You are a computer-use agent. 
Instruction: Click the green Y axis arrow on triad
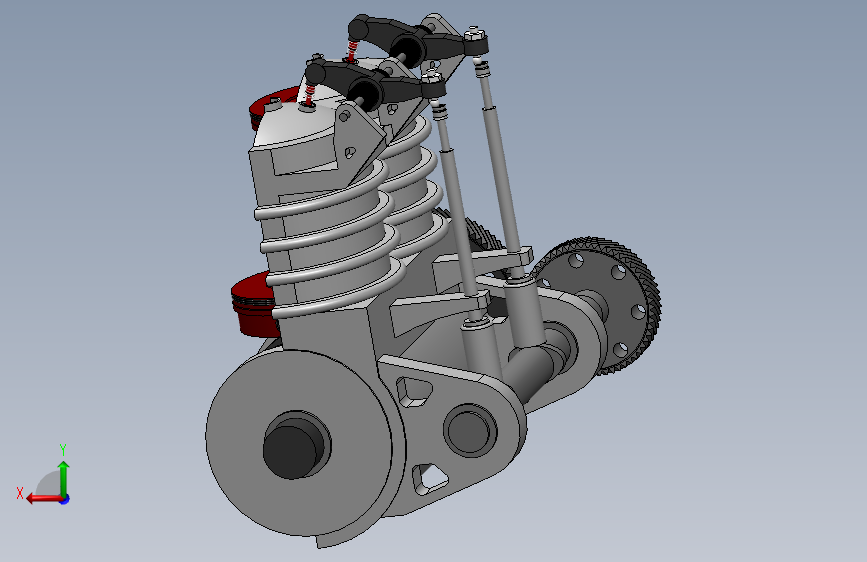pos(64,477)
